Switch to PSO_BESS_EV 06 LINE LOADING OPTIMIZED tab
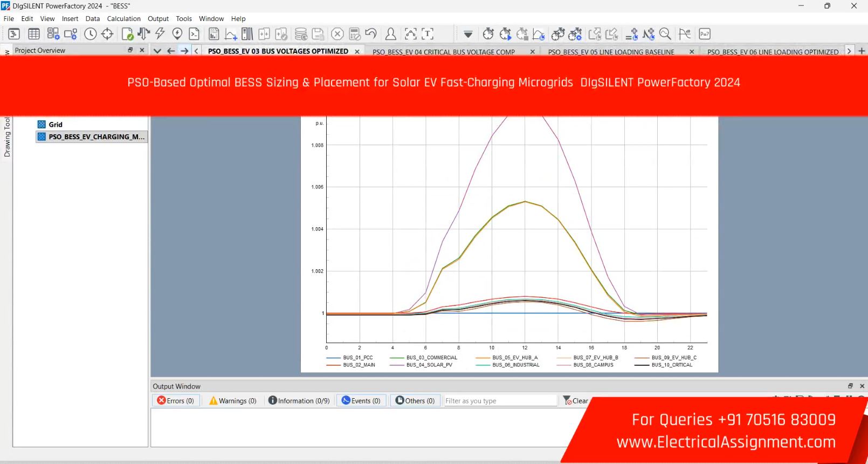This screenshot has width=868, height=464. click(x=773, y=52)
